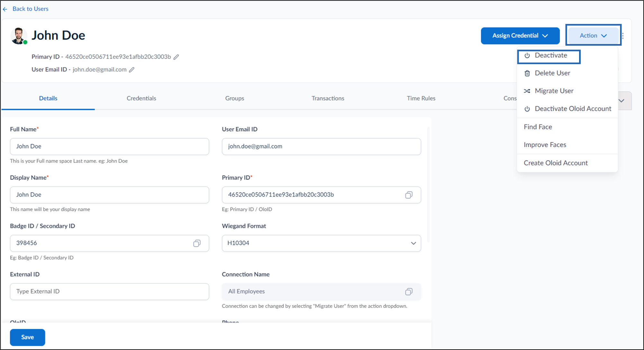Click the form's vertical scrollbar

click(x=428, y=185)
